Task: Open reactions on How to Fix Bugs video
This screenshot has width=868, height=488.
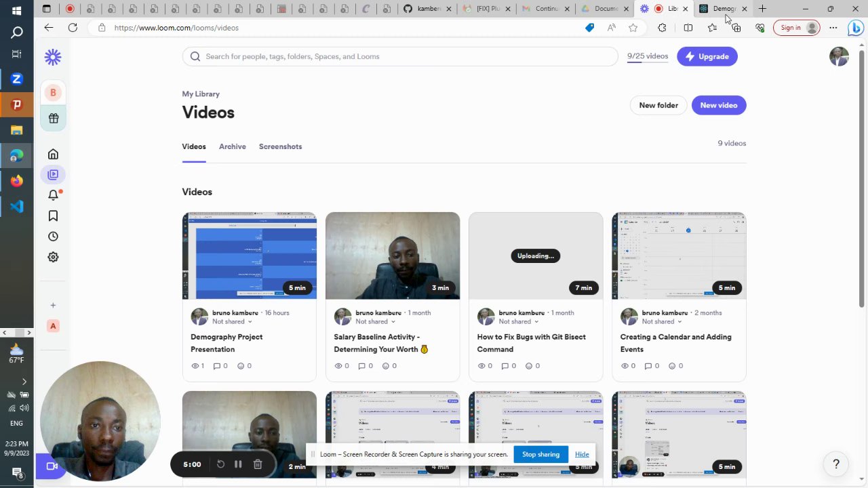Action: (531, 366)
